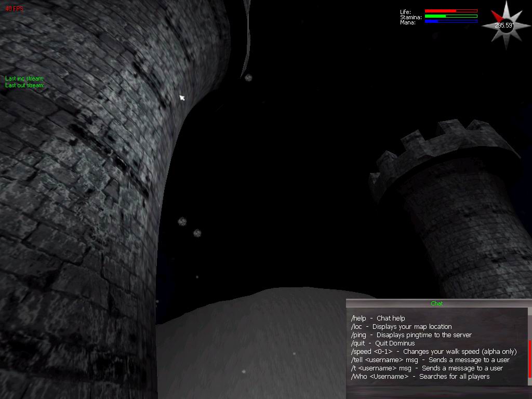This screenshot has width=532, height=399.
Task: Click the blue Mana bar
Action: pyautogui.click(x=450, y=21)
